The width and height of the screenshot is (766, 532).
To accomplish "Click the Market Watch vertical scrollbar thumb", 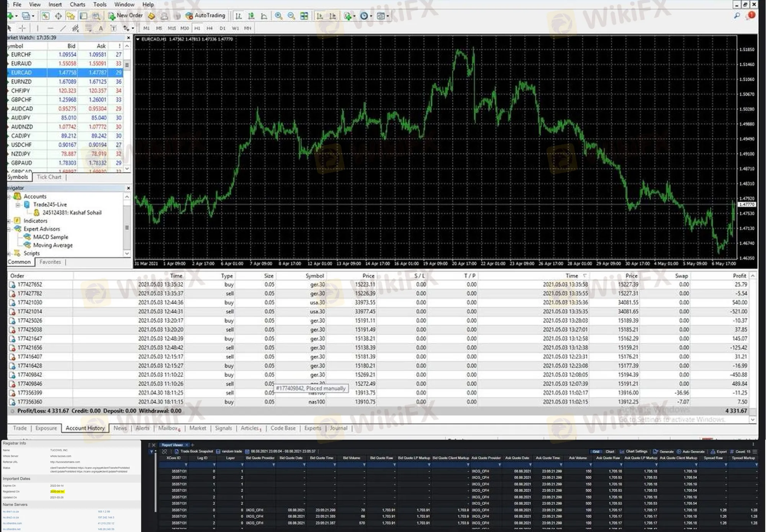I will [x=127, y=65].
